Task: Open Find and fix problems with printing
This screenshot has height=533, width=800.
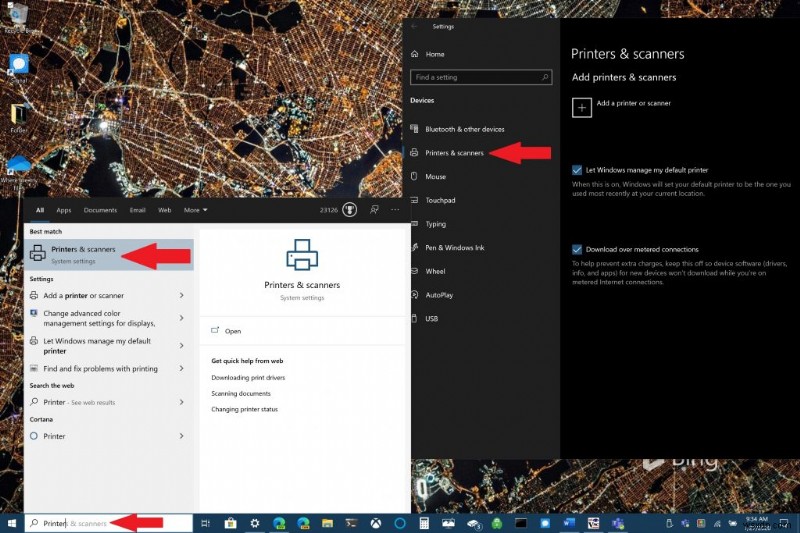Action: pos(100,368)
